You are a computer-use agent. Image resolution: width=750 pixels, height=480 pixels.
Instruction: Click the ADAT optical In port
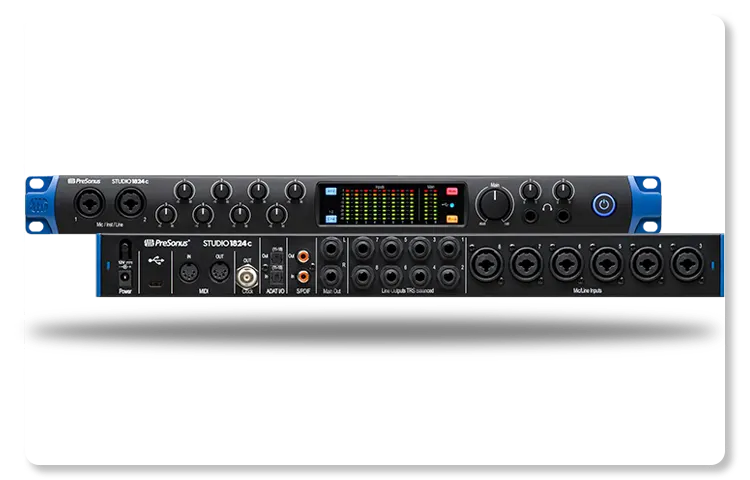(x=277, y=278)
